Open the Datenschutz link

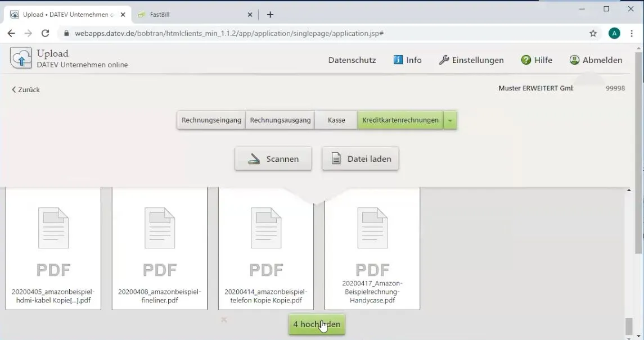coord(352,60)
